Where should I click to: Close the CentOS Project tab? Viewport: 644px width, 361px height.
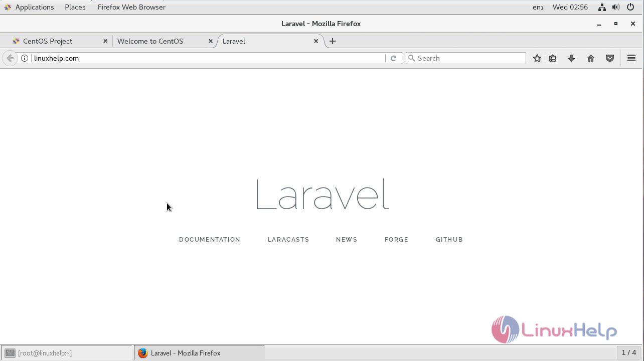click(105, 41)
